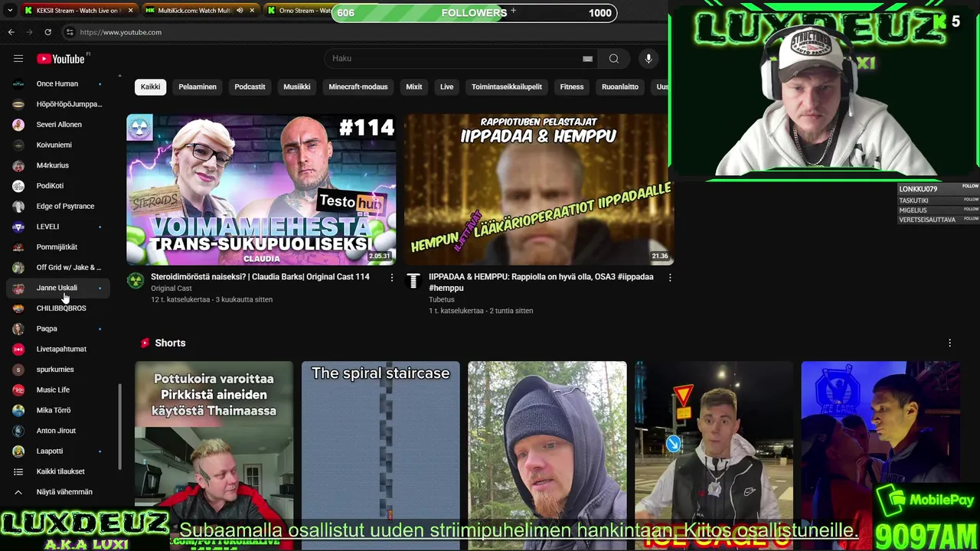This screenshot has width=980, height=551.
Task: Select the Pelaaminen filter chip
Action: (198, 86)
